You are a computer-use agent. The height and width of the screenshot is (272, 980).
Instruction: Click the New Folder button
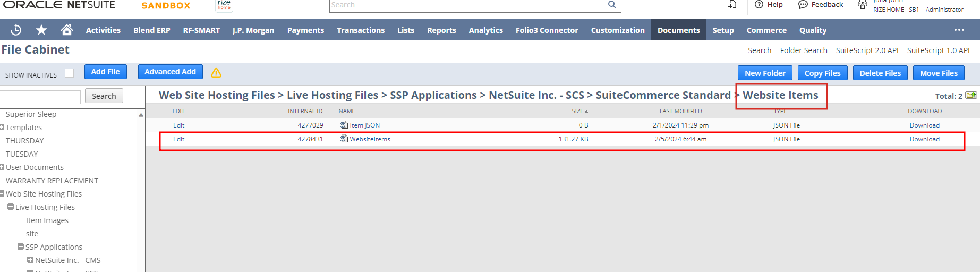click(x=764, y=73)
